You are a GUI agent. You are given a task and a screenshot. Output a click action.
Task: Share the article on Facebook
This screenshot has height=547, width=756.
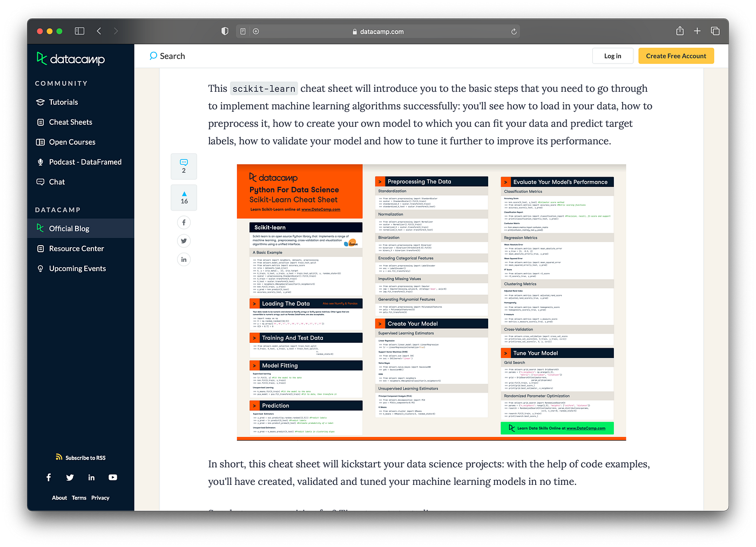(184, 222)
